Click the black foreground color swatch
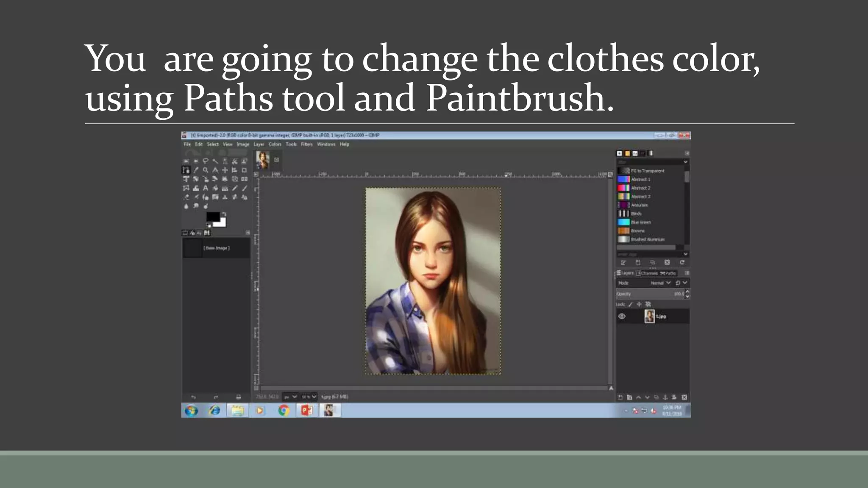The image size is (868, 488). [x=213, y=216]
